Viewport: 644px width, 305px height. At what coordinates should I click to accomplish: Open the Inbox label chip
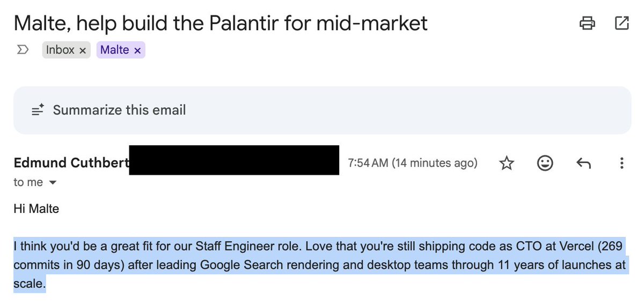click(x=60, y=50)
